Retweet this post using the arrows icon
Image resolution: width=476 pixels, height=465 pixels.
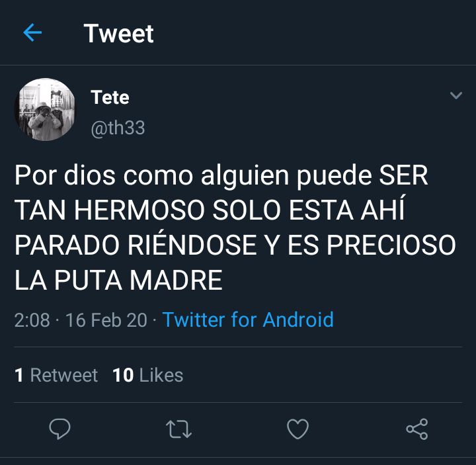tap(178, 429)
